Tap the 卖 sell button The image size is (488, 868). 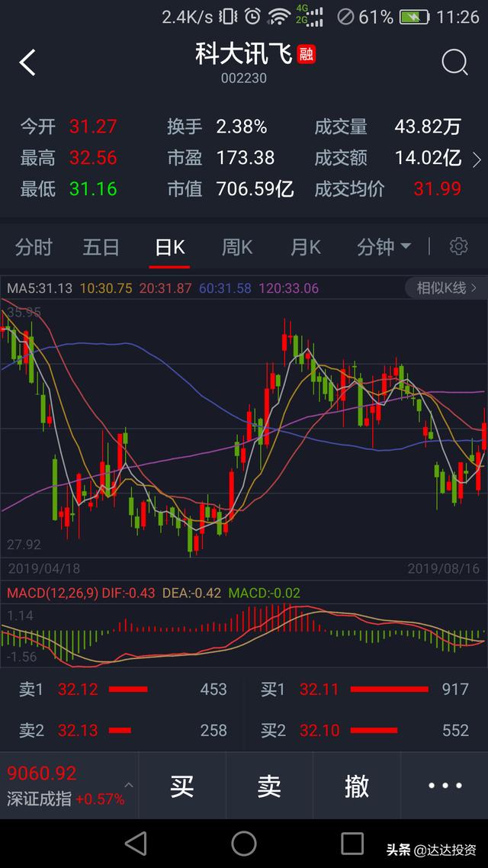tap(269, 786)
